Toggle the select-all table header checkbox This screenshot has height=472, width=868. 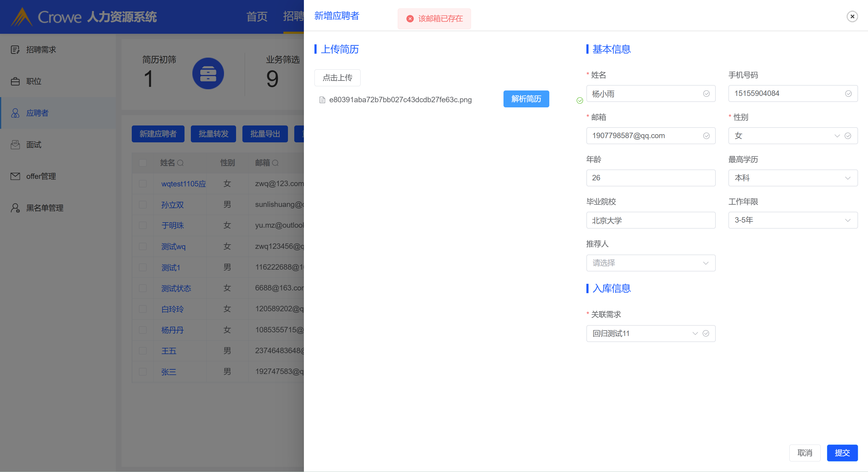(x=143, y=163)
